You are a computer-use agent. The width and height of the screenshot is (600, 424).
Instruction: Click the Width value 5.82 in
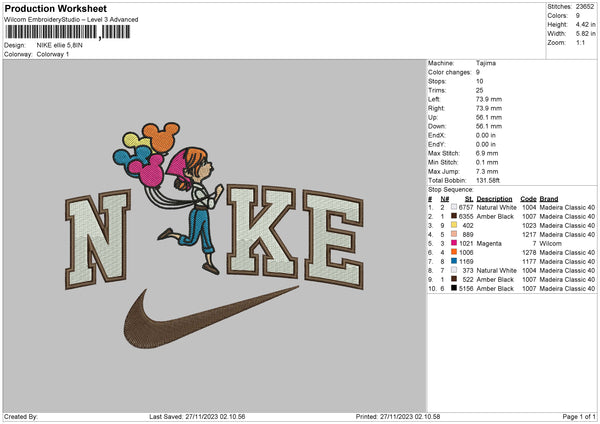tap(585, 34)
